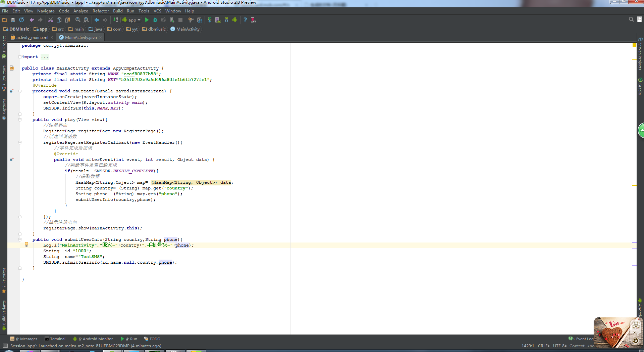This screenshot has width=644, height=352.
Task: Click the Synchronize refresh toolbar icon
Action: pyautogui.click(x=21, y=20)
